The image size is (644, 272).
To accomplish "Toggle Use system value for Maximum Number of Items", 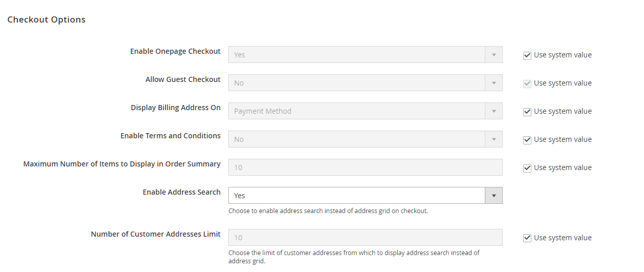I will [x=527, y=168].
